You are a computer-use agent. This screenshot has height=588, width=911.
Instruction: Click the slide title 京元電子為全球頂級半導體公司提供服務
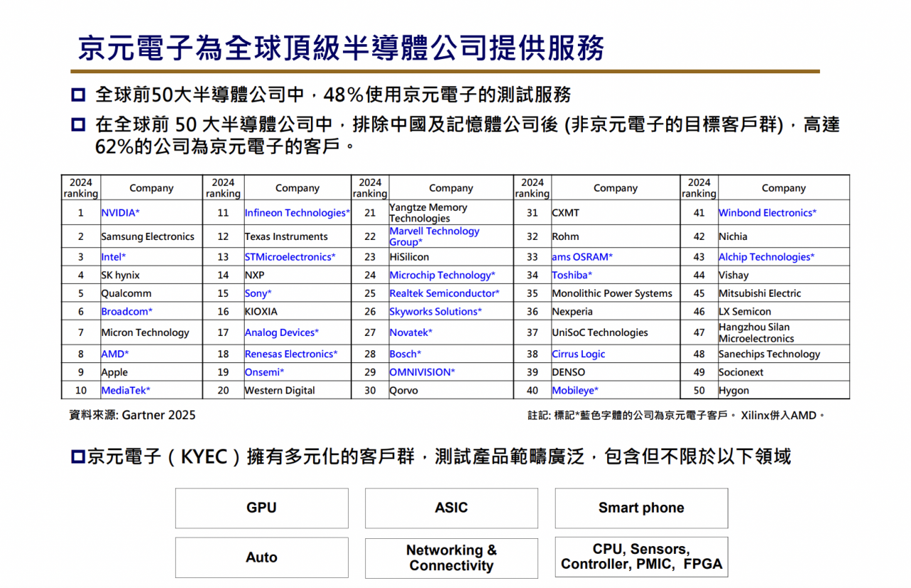pos(342,48)
